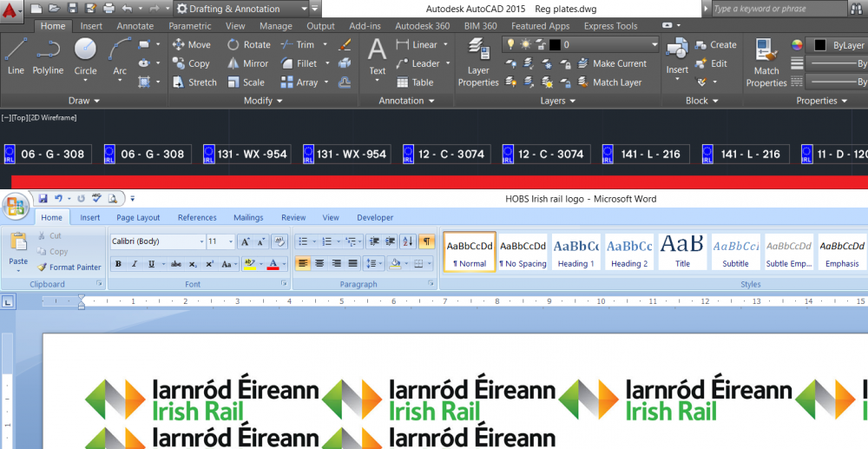Screen dimensions: 868x449
Task: Open Word's Calibri (Body) font name dropdown
Action: tap(201, 242)
